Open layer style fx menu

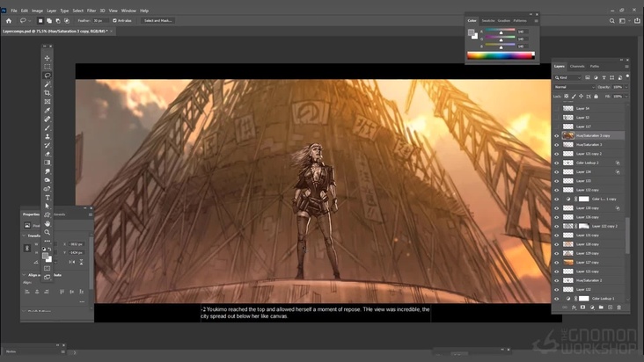pos(574,307)
